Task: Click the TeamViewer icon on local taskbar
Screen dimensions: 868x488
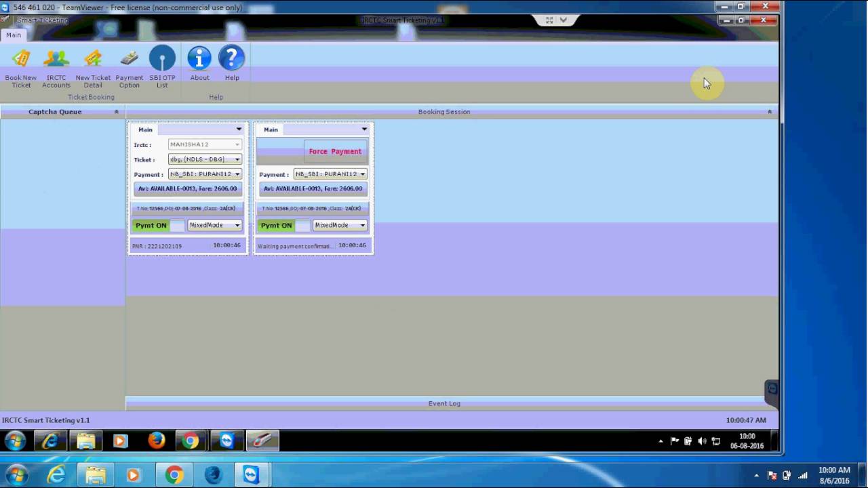Action: [251, 475]
